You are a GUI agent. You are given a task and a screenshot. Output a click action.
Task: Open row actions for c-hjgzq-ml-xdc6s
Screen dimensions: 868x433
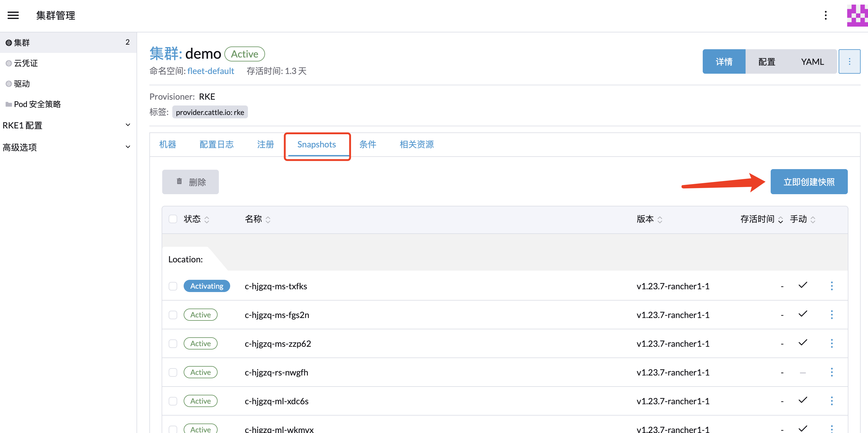831,401
